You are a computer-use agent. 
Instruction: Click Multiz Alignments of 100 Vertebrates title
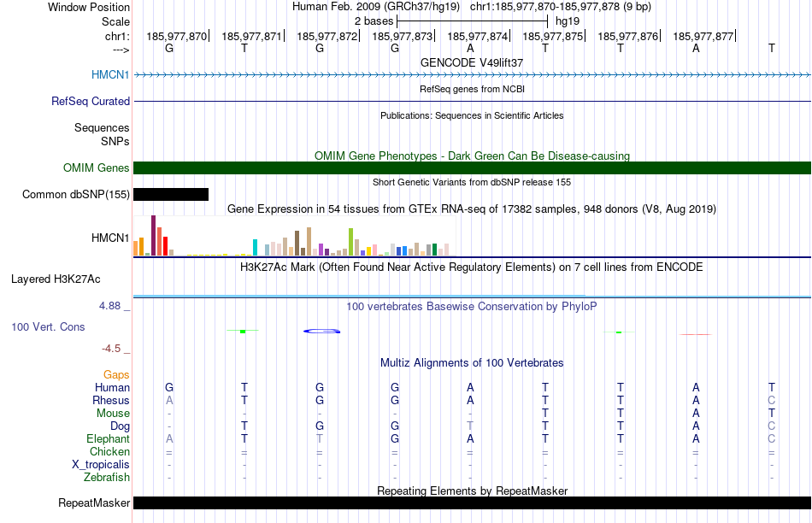pyautogui.click(x=472, y=363)
